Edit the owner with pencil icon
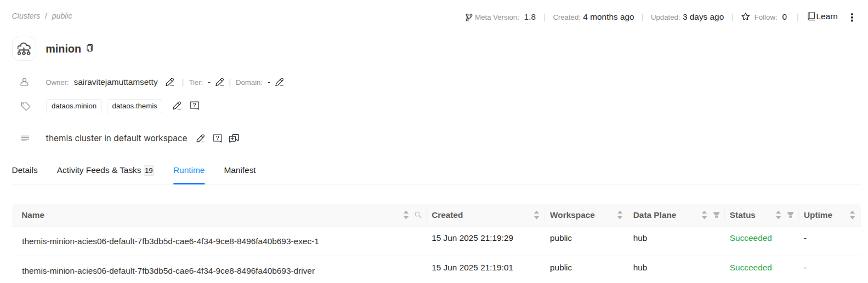The width and height of the screenshot is (868, 283). 170,82
